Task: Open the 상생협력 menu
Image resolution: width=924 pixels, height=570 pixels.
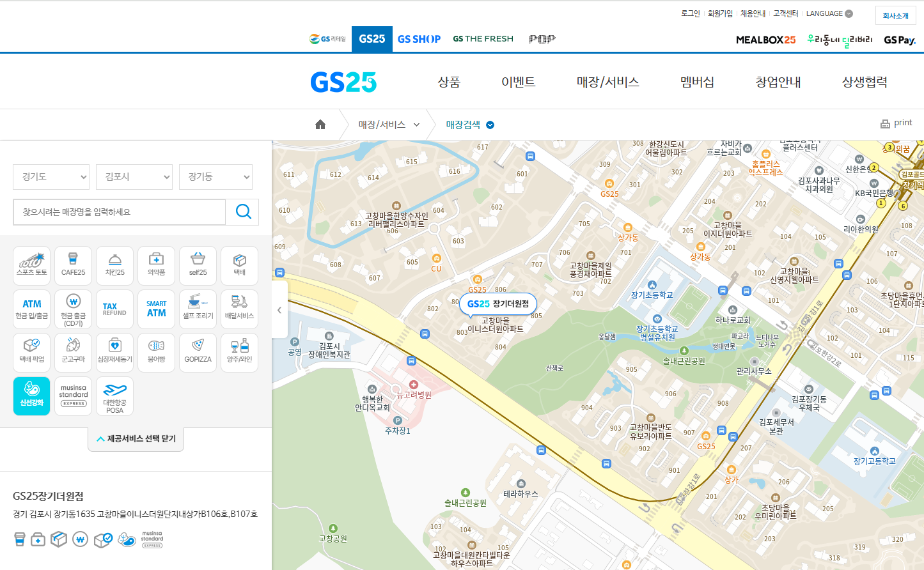Action: (x=865, y=82)
